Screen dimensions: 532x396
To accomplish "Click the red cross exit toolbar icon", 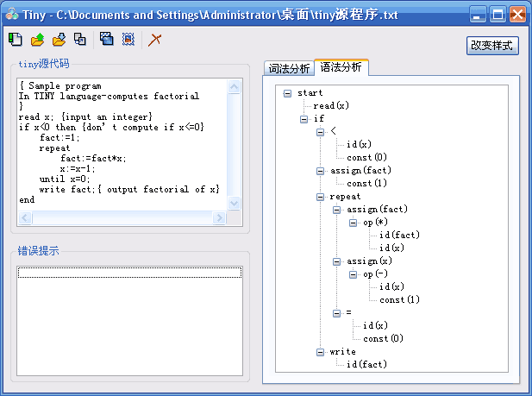I will pos(155,39).
